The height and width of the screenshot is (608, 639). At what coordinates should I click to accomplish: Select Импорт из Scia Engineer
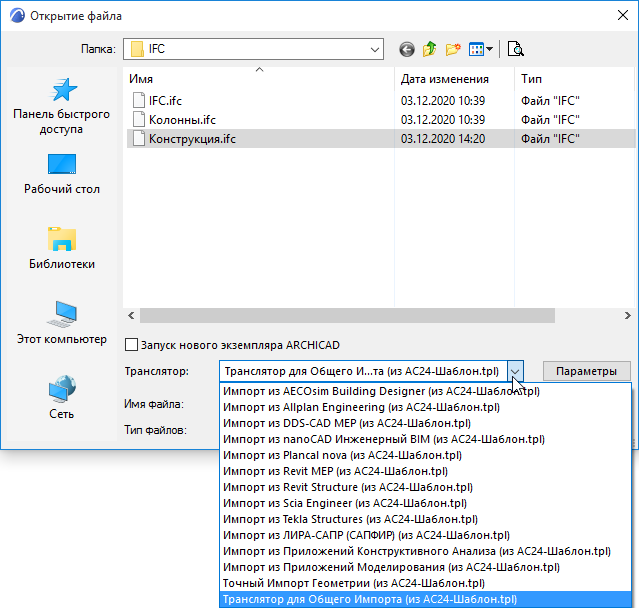[x=425, y=503]
